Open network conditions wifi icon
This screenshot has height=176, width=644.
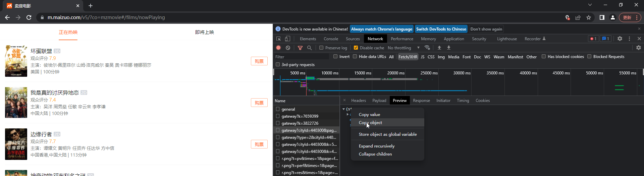427,48
